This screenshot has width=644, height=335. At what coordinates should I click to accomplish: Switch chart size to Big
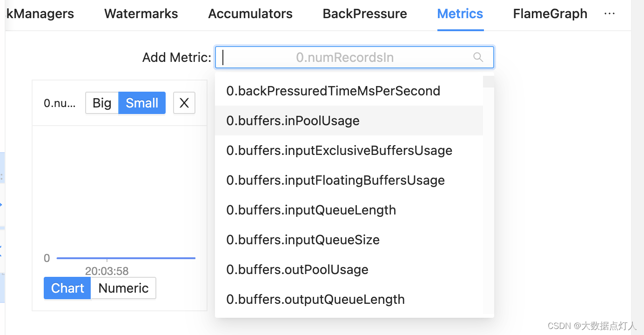point(102,103)
